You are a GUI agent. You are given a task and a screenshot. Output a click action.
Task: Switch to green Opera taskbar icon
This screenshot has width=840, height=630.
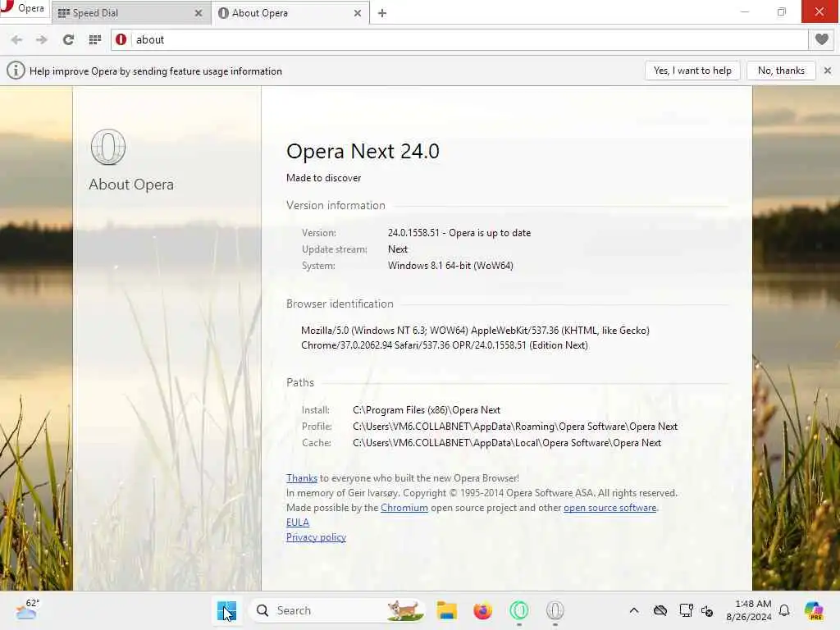[518, 610]
